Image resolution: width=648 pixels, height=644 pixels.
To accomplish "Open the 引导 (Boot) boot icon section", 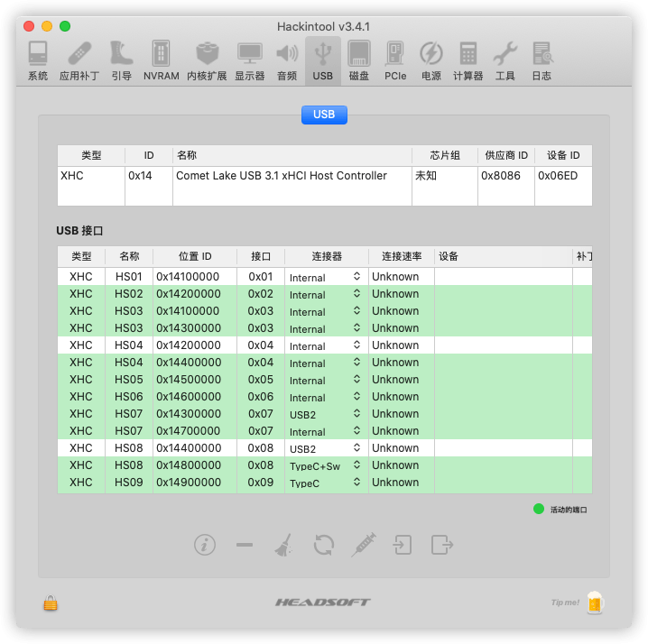I will (x=122, y=60).
